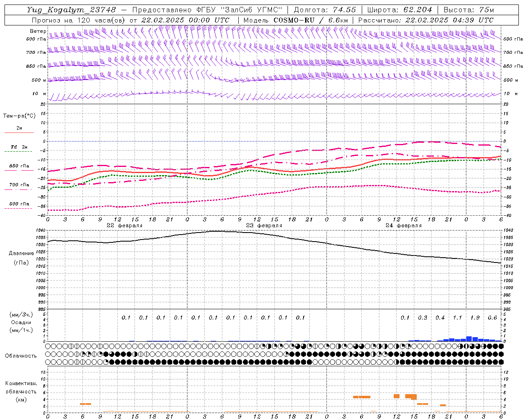Click the 22 февраля date label

point(125,226)
